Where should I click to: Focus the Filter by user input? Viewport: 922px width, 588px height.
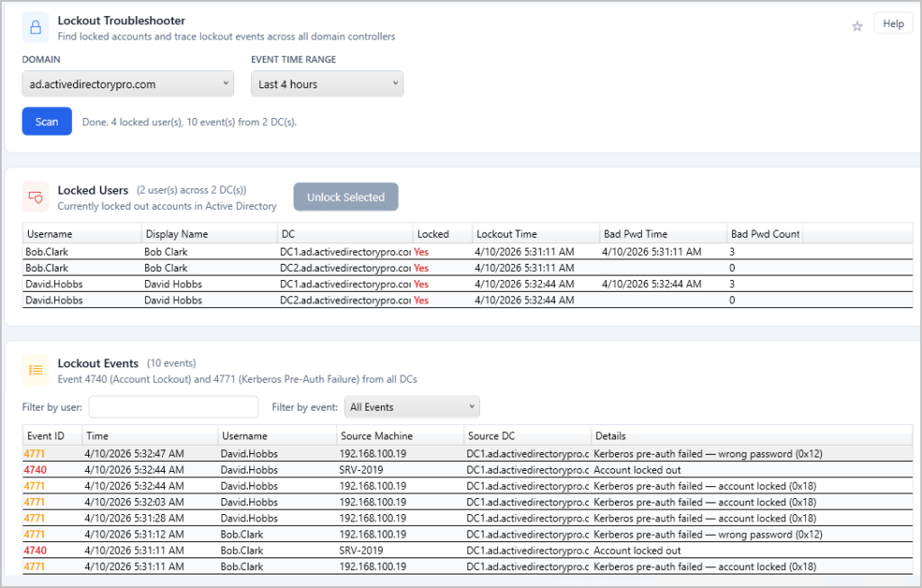tap(174, 407)
